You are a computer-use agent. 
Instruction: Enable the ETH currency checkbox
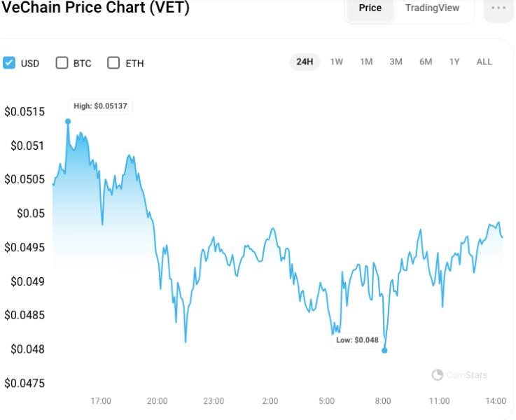point(113,63)
